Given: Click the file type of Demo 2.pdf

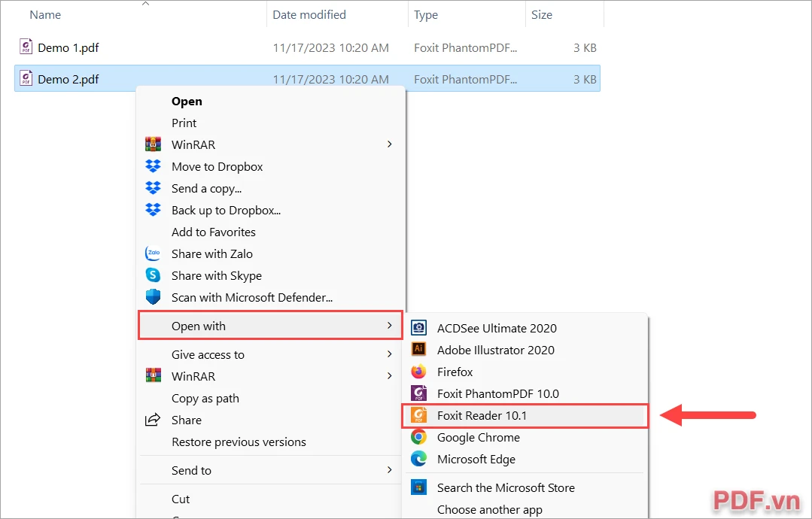Looking at the screenshot, I should [466, 79].
